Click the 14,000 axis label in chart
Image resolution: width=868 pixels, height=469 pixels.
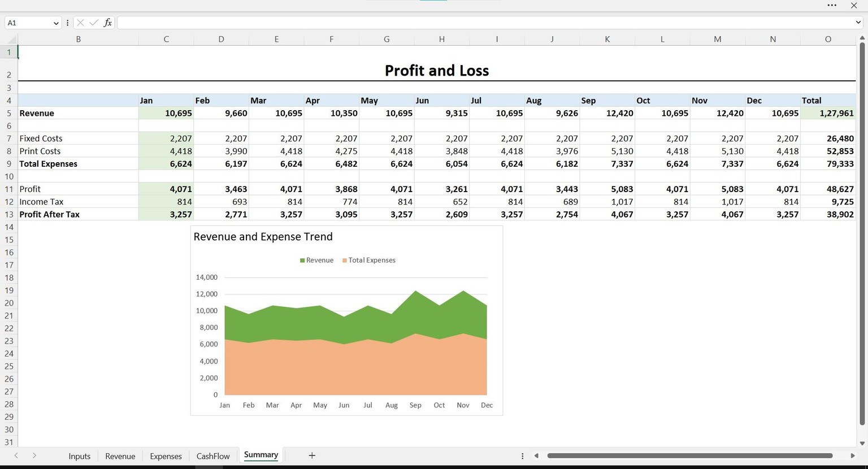point(206,277)
